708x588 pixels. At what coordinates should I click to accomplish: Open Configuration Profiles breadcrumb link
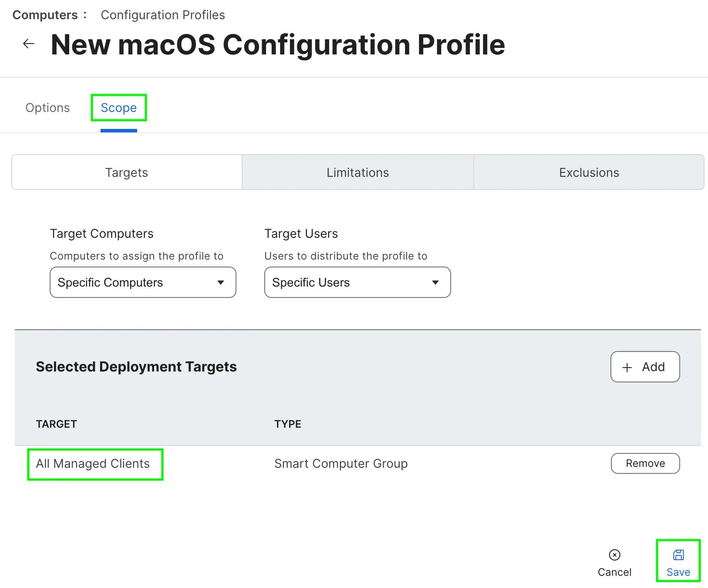[163, 15]
